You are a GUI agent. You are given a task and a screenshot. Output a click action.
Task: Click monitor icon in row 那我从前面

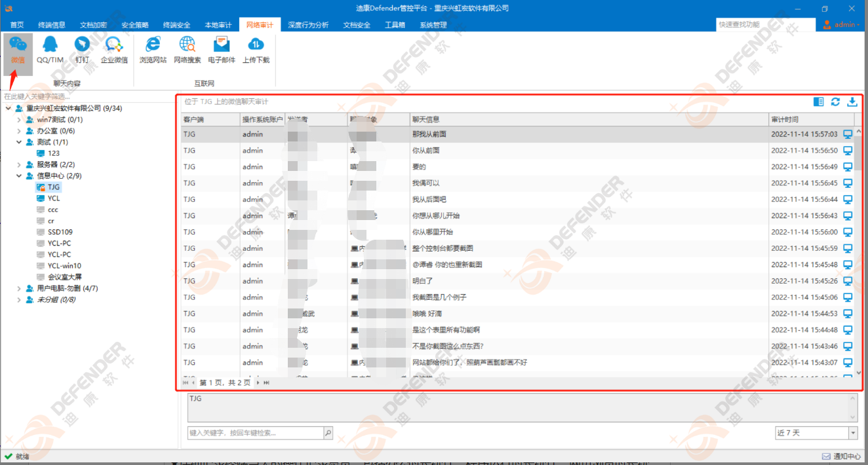[x=848, y=134]
